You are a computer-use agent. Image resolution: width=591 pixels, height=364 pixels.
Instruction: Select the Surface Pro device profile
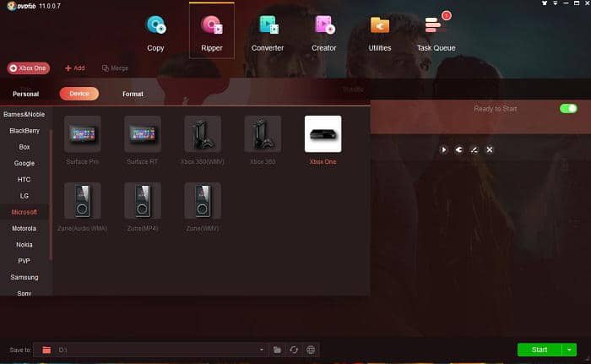tap(82, 140)
